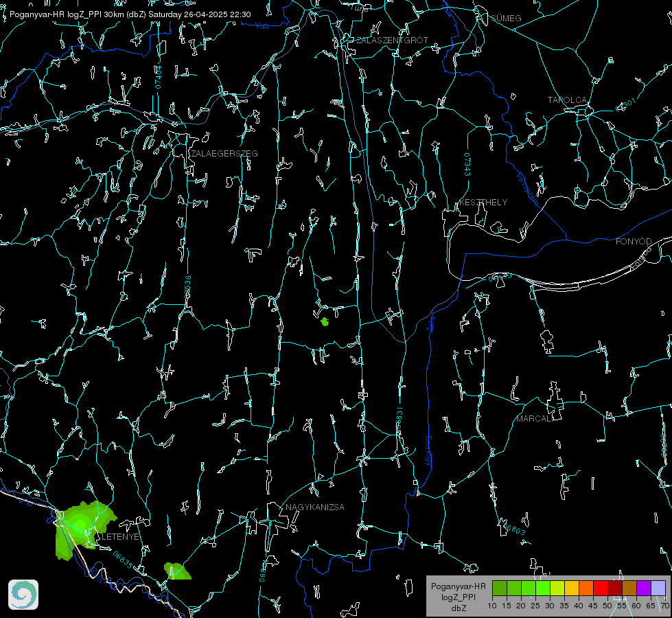Click the legend value 35
This screenshot has height=618, width=672.
tap(564, 606)
